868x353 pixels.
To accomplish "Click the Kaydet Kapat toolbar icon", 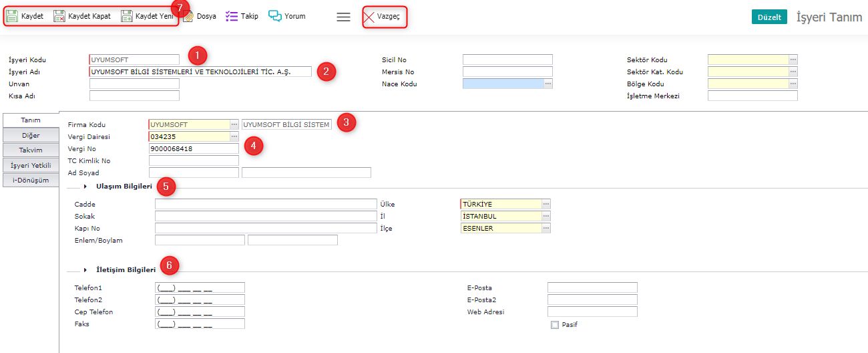I will (59, 16).
